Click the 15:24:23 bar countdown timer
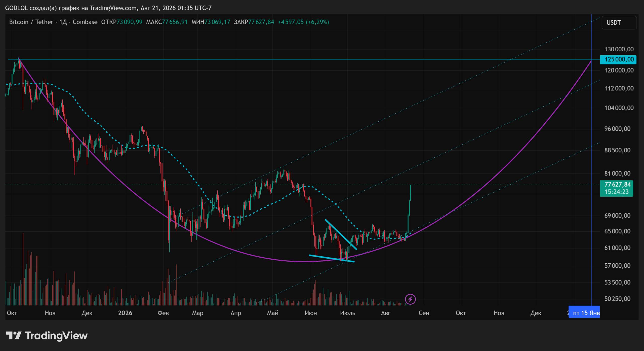The height and width of the screenshot is (351, 644). (x=617, y=192)
